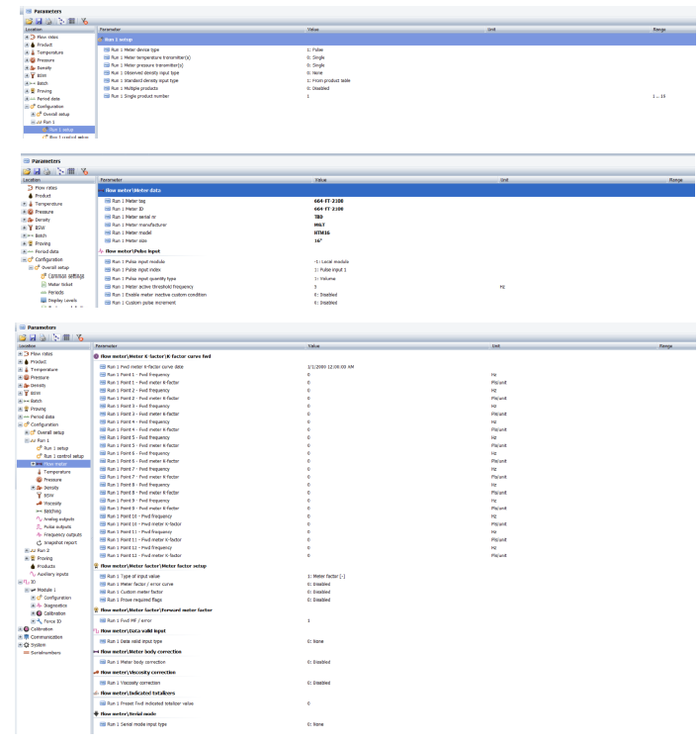Expand Flow rates in the Run 1 setup panel
Image resolution: width=700 pixels, height=744 pixels.
tap(27, 37)
